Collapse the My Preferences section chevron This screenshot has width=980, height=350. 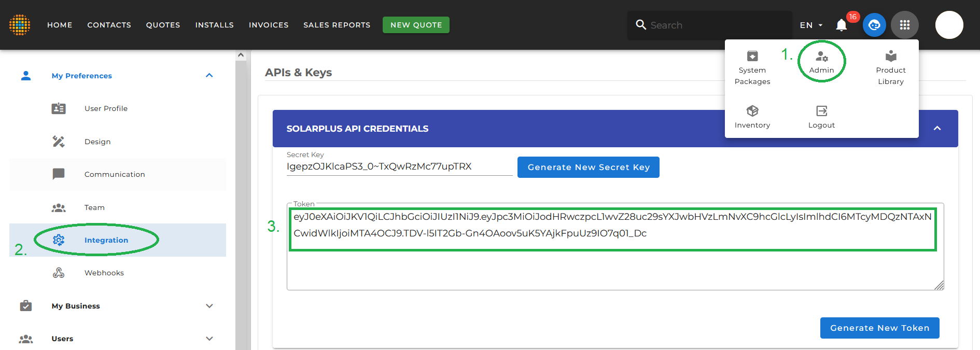209,76
